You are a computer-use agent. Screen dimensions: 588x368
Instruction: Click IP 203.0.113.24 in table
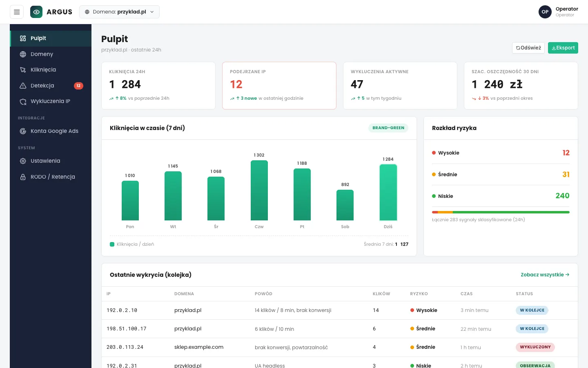[125, 348]
